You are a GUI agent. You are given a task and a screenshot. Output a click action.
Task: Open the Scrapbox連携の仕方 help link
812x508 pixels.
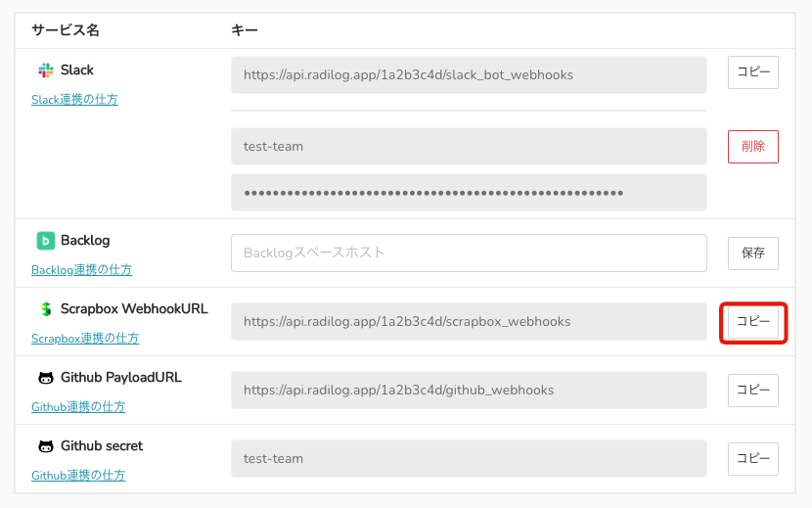[85, 339]
